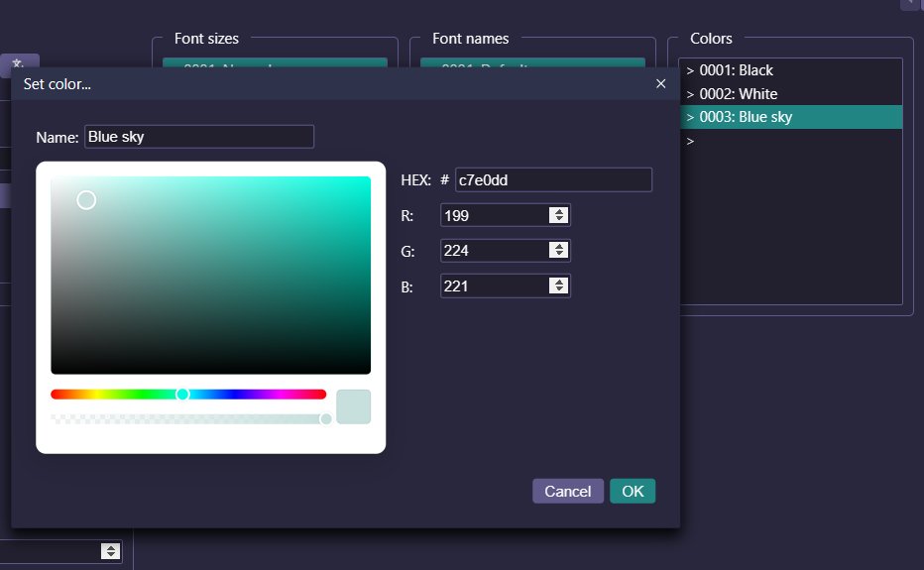Decrease the B value with down arrow
Viewport: 924px width, 570px height.
558,289
